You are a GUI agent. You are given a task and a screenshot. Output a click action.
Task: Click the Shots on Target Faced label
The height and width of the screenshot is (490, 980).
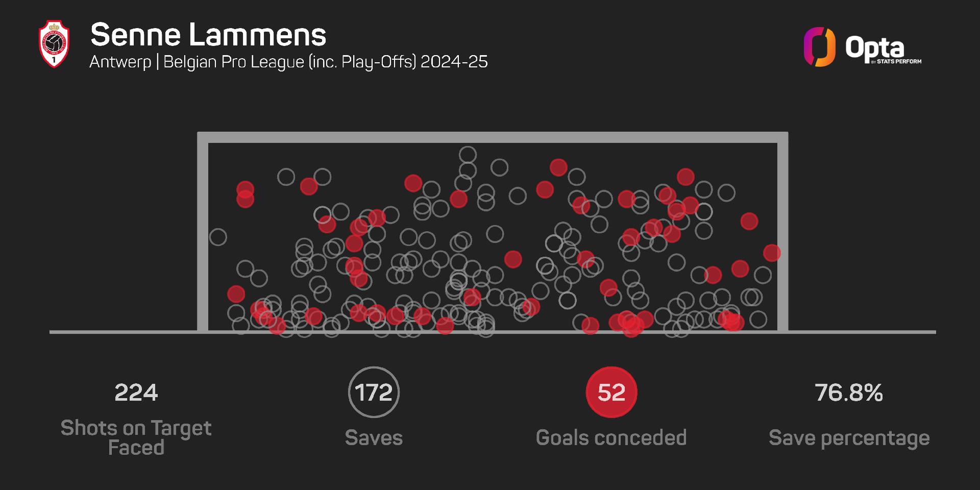pyautogui.click(x=136, y=437)
